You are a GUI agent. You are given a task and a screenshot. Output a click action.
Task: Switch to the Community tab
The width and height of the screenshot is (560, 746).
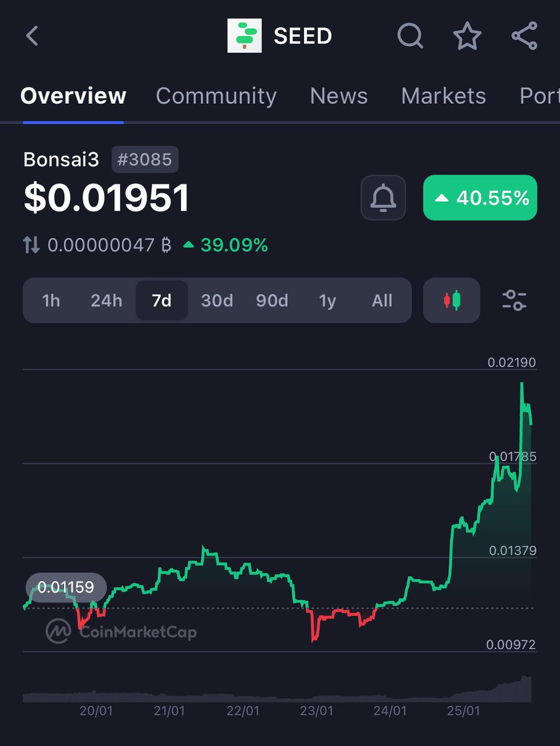click(x=216, y=96)
